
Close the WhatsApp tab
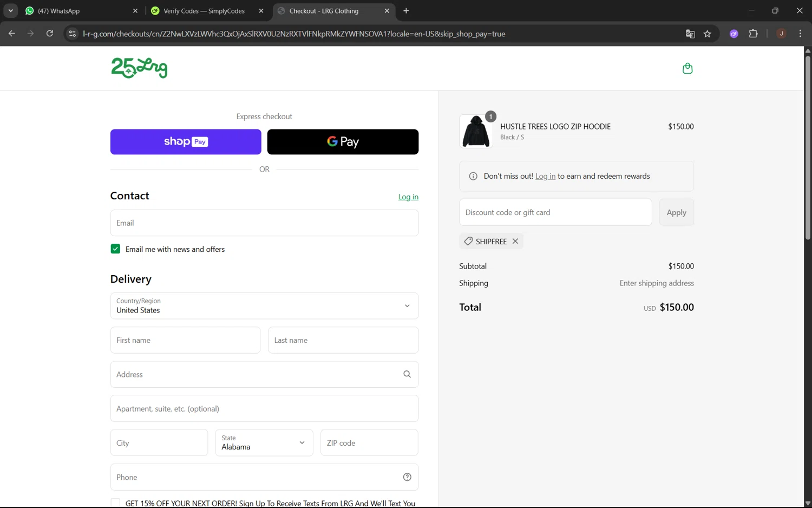click(135, 11)
